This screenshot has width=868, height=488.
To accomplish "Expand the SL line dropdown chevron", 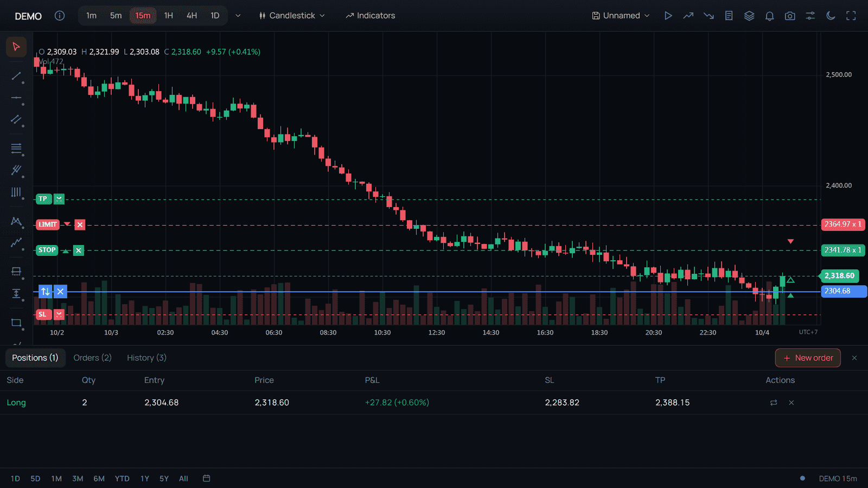I will (59, 314).
